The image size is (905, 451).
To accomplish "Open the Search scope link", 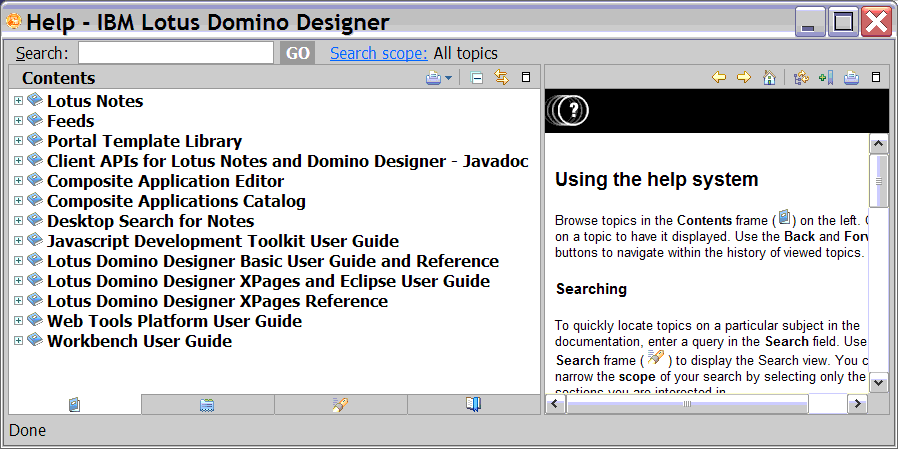I will pos(379,54).
